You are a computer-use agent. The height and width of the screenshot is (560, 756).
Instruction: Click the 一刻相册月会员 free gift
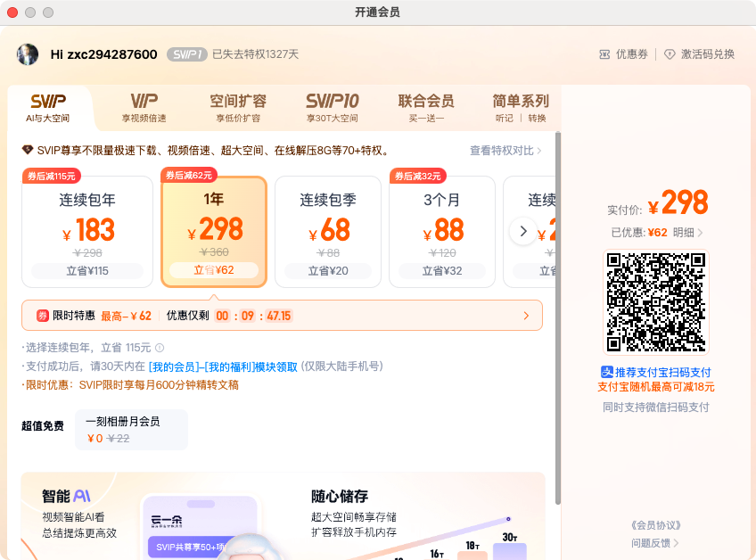[x=131, y=429]
